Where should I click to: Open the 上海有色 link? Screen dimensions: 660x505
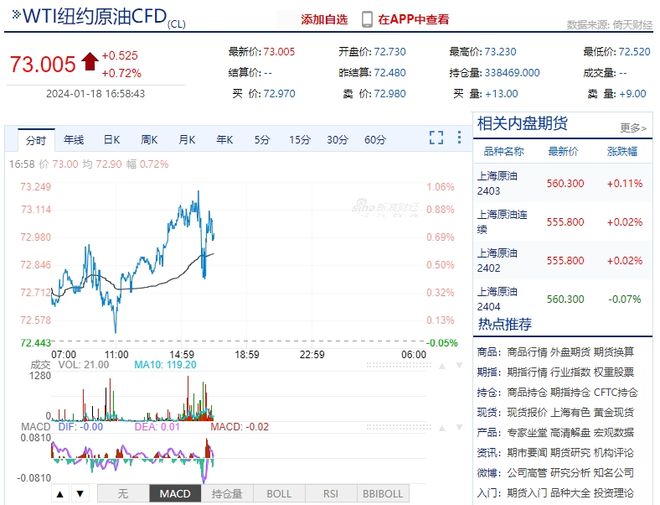click(570, 412)
